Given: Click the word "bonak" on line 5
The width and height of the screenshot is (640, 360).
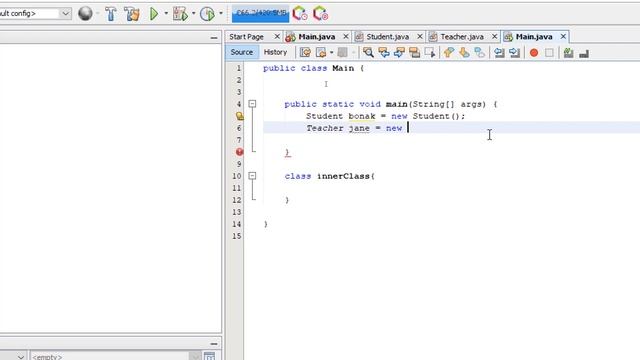Looking at the screenshot, I should coord(362,116).
